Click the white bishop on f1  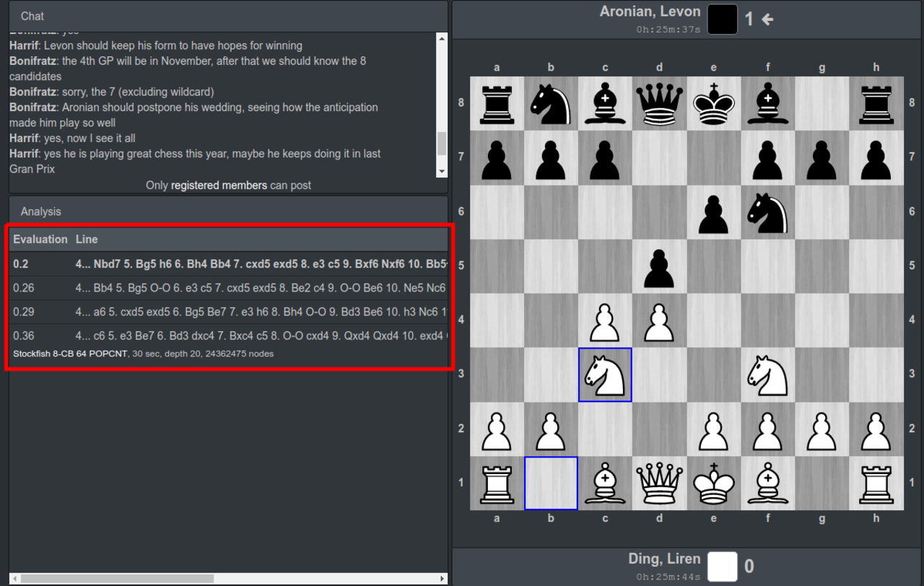click(x=767, y=483)
